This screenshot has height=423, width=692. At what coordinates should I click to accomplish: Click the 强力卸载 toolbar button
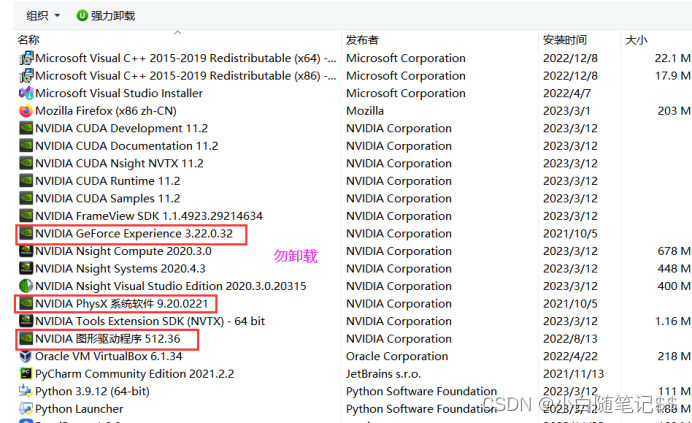point(106,16)
